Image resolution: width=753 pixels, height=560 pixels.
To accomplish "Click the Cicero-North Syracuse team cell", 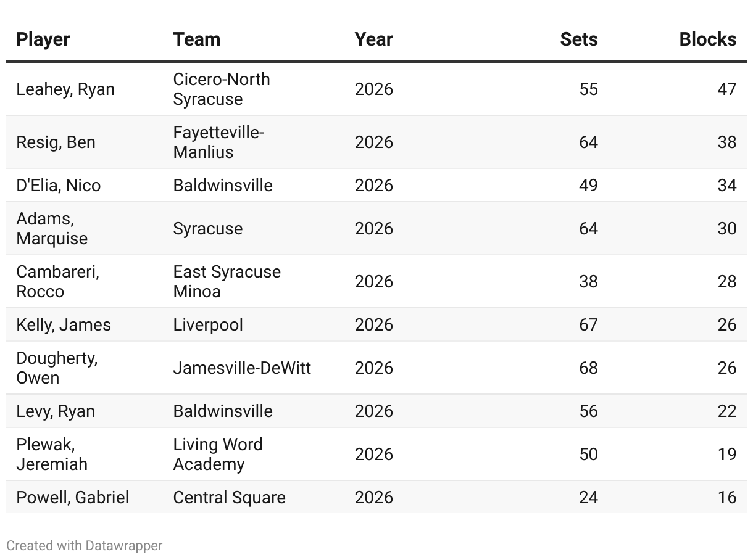I will (221, 89).
